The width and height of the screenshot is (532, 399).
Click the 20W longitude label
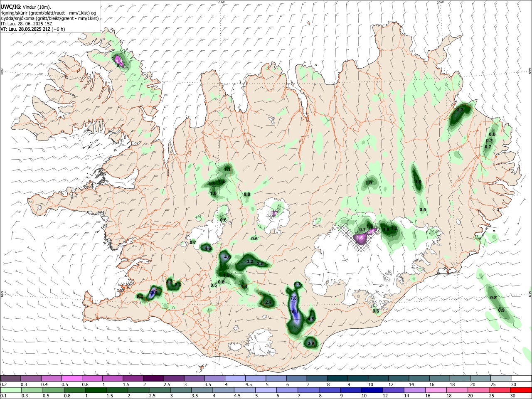(x=221, y=2)
